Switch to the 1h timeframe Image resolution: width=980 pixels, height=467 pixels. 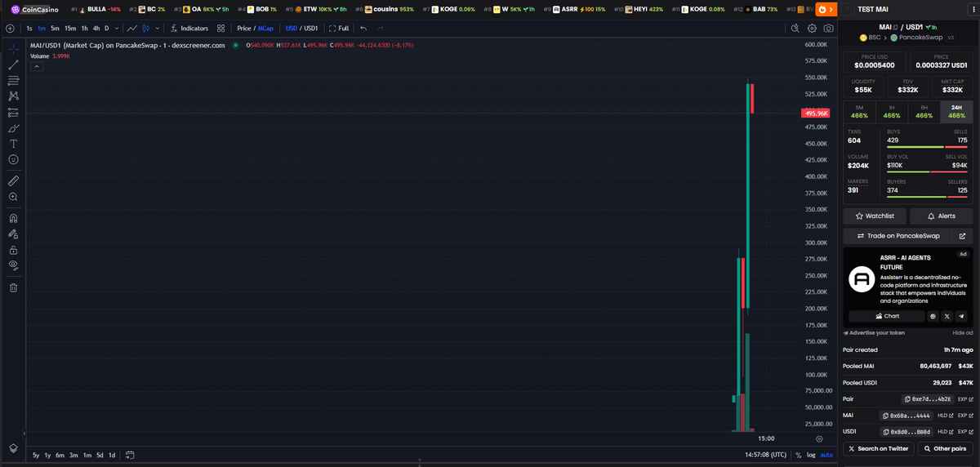tap(84, 28)
